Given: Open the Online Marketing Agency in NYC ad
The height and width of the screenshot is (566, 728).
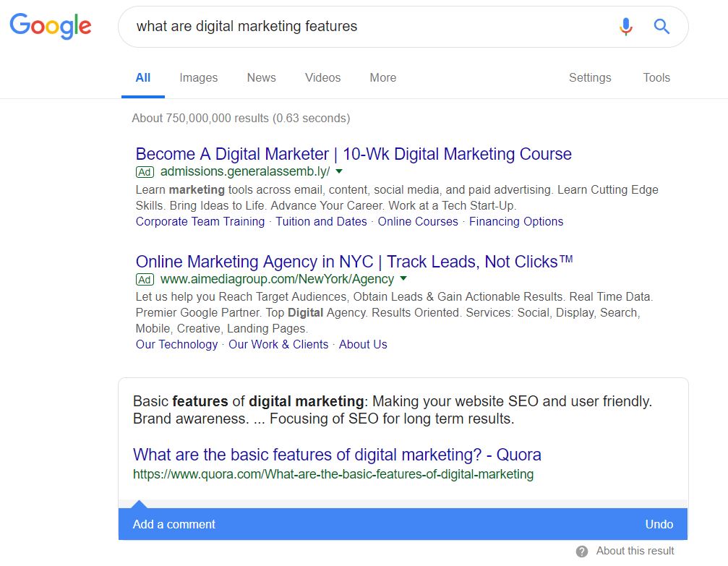Looking at the screenshot, I should 354,262.
